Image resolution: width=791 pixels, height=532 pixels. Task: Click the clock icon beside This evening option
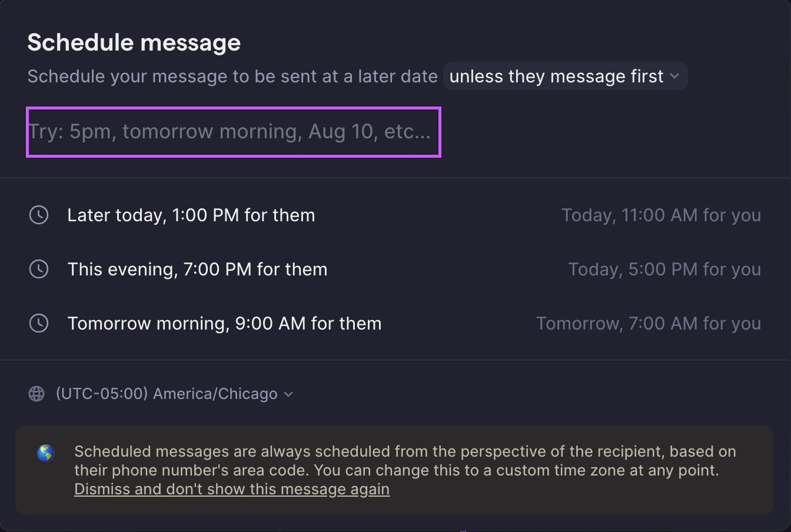tap(38, 270)
